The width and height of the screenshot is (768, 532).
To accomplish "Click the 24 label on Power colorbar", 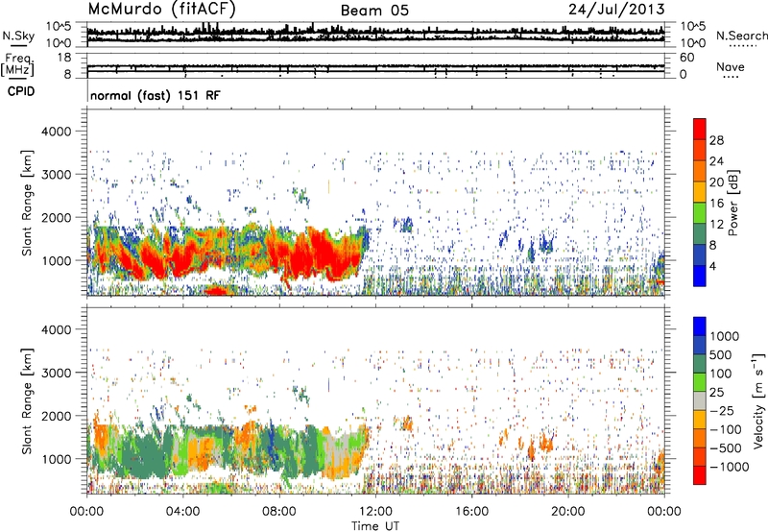I will click(716, 161).
